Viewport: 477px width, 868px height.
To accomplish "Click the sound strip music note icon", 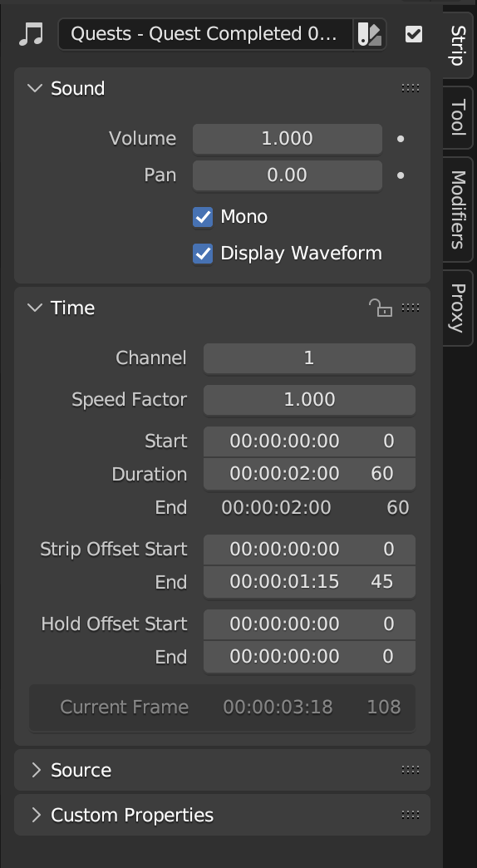I will [31, 34].
